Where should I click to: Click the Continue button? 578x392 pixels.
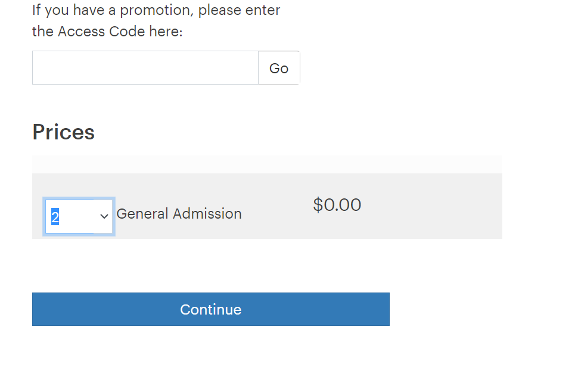pyautogui.click(x=210, y=309)
